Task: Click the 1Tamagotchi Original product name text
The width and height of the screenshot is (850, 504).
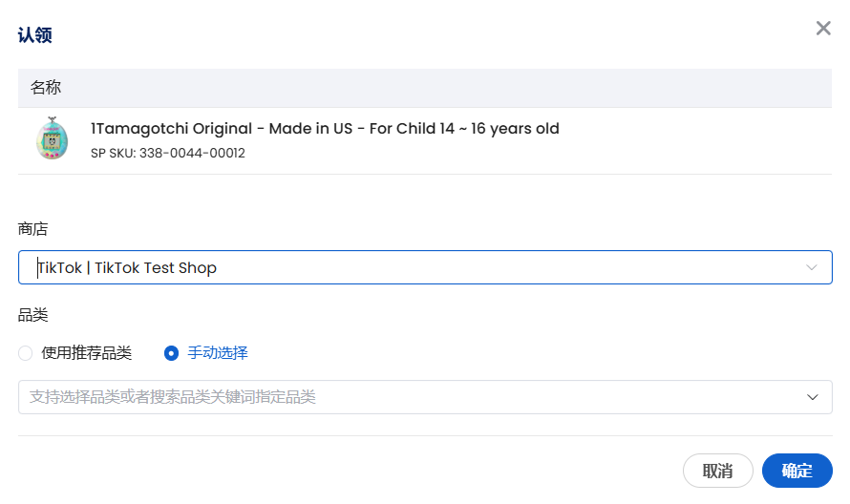Action: [x=325, y=129]
